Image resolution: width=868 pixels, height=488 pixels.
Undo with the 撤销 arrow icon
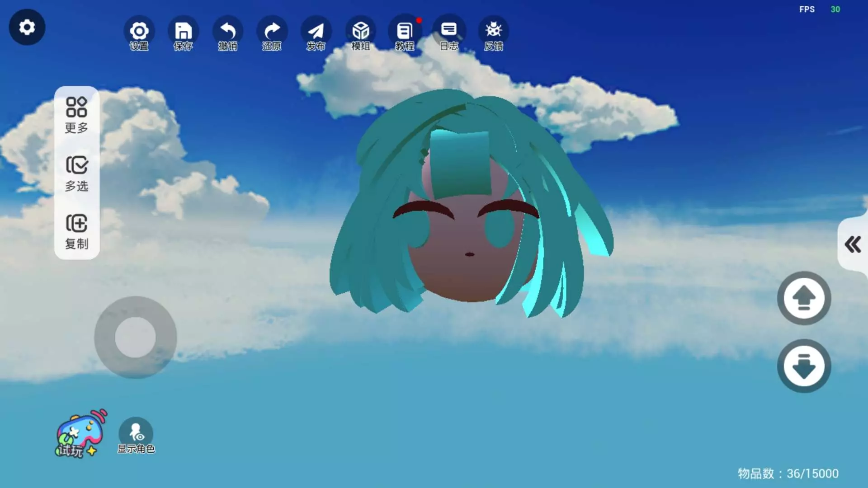pos(227,32)
